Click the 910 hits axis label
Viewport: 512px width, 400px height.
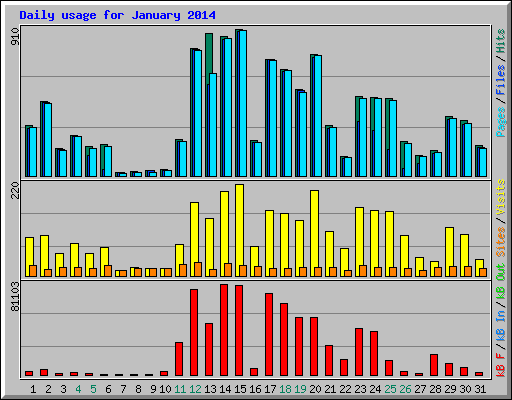15,37
